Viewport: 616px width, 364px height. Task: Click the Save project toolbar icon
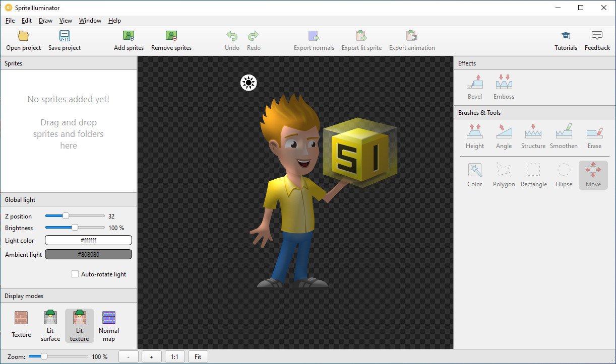(65, 36)
